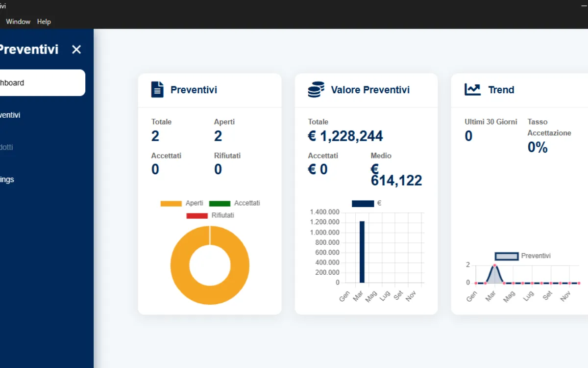The width and height of the screenshot is (588, 368).
Task: Click the Valore Preventivi card heading
Action: pyautogui.click(x=370, y=90)
